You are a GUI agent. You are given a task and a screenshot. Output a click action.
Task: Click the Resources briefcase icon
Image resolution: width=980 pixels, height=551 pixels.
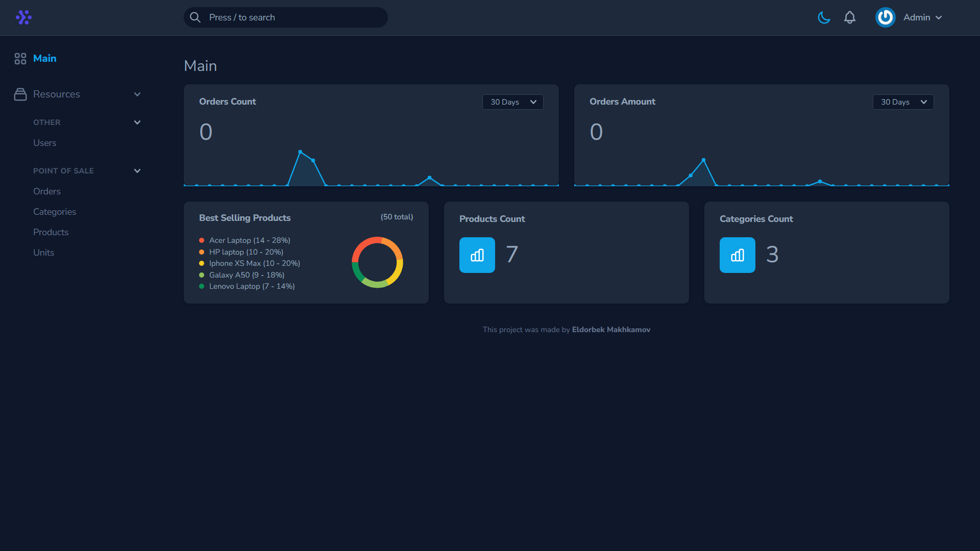coord(20,94)
